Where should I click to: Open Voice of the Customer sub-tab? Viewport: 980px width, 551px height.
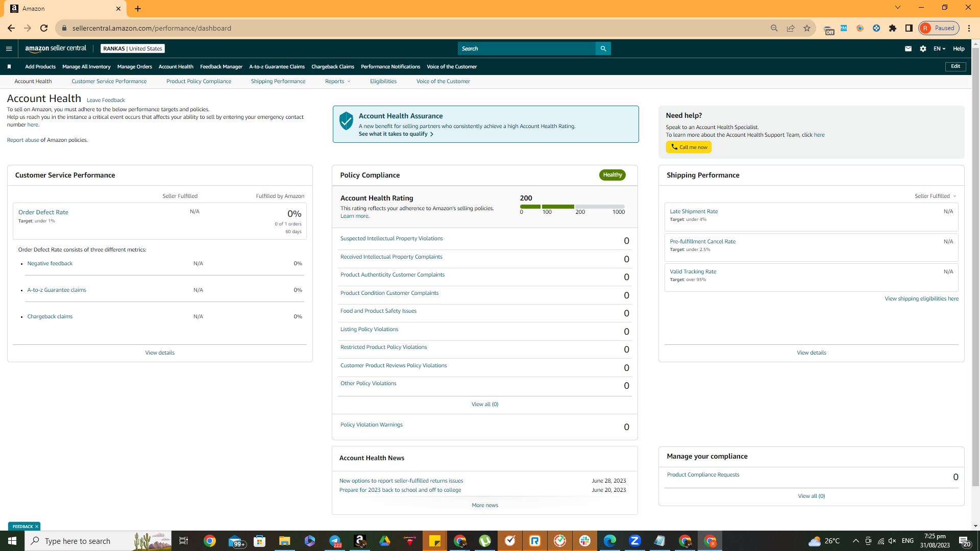click(x=443, y=82)
